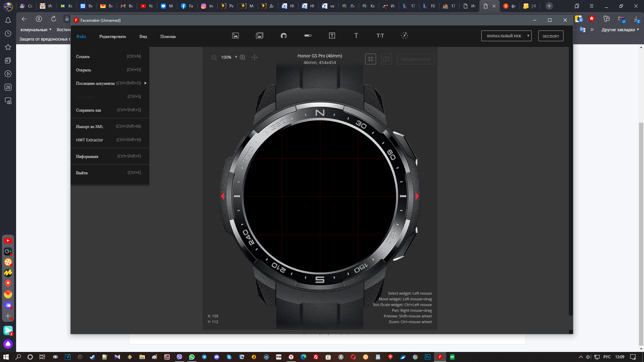The image size is (644, 362).
Task: Open the volume tray icon
Action: click(589, 357)
